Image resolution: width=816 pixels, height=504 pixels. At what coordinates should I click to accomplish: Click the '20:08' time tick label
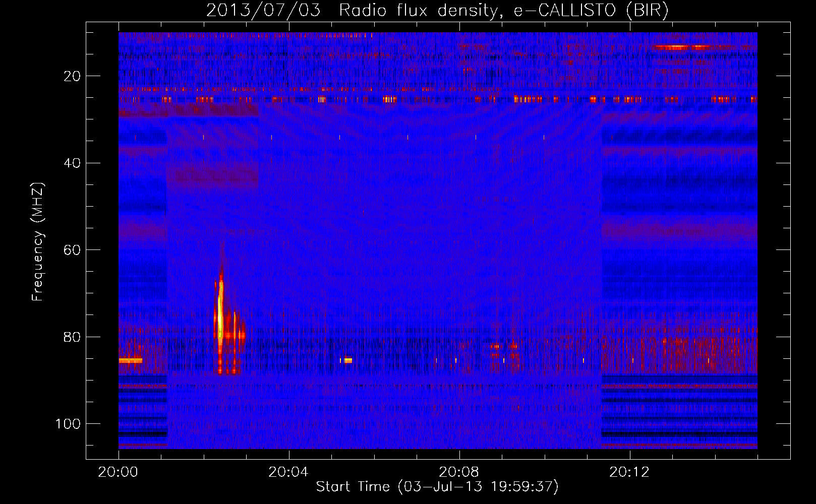pos(459,472)
